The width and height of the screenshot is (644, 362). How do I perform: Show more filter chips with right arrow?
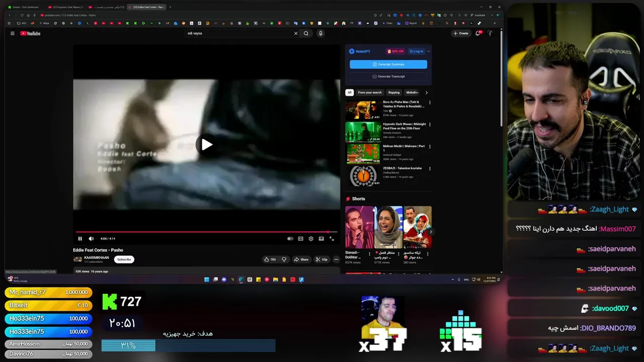pyautogui.click(x=427, y=93)
